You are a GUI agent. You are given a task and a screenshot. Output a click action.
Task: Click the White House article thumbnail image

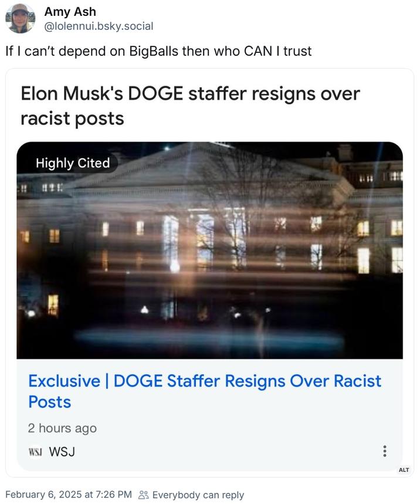(210, 249)
